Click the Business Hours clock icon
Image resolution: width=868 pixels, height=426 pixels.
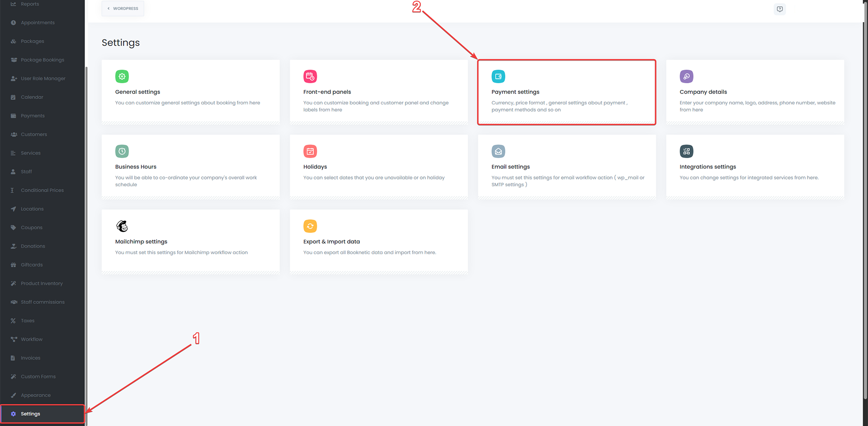tap(122, 151)
